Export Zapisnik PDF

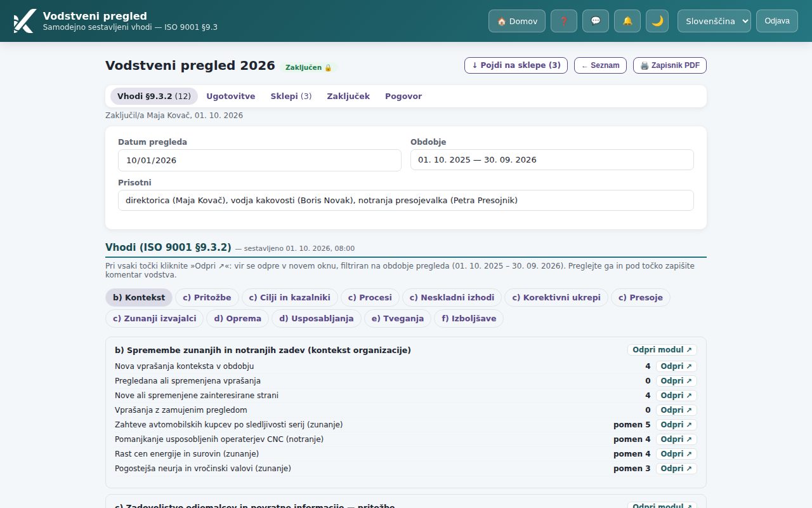(670, 65)
